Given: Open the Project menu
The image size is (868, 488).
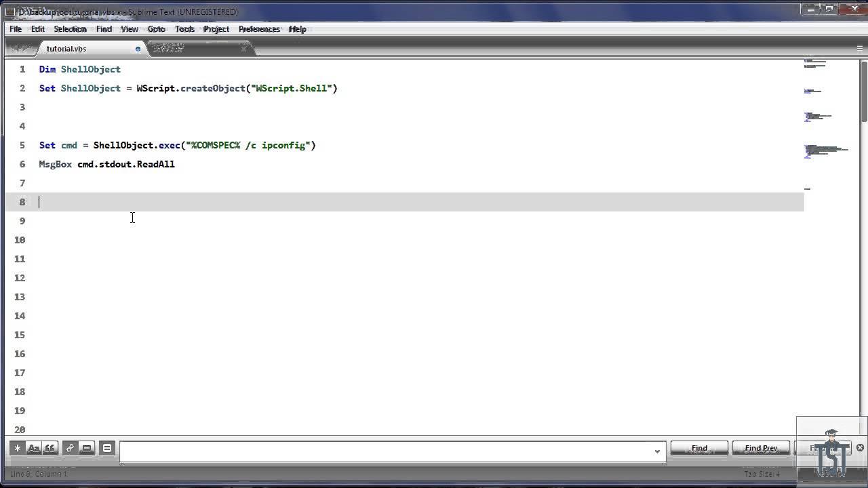Looking at the screenshot, I should click(x=216, y=29).
